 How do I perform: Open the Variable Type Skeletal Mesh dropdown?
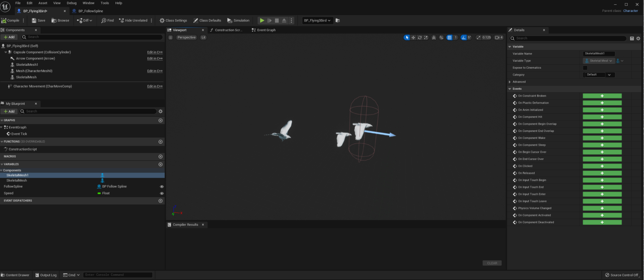599,61
